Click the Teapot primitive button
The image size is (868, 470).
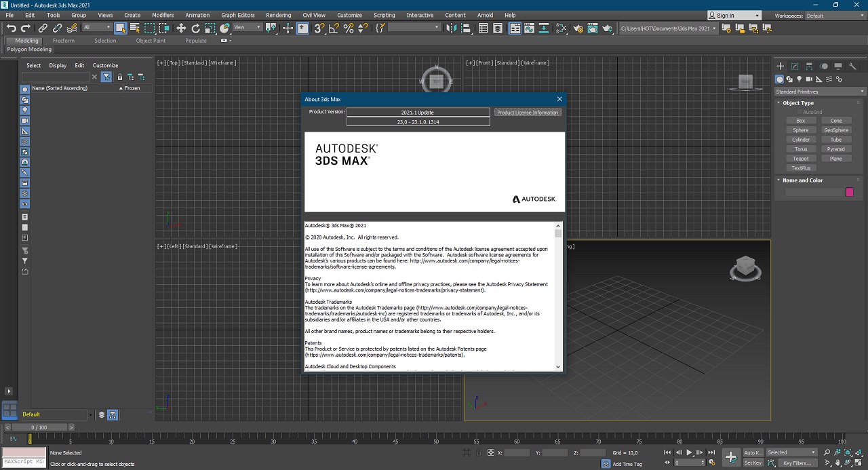point(801,159)
